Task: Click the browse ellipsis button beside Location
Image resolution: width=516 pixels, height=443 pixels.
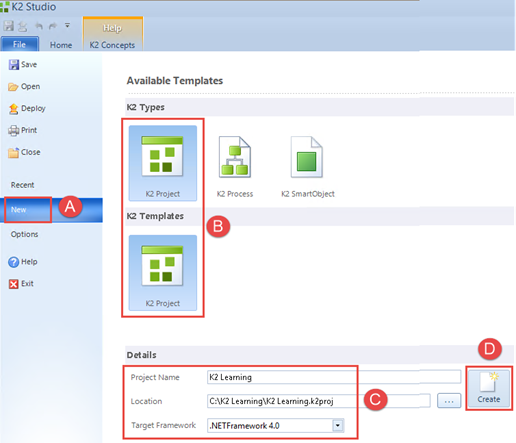Action: click(x=449, y=401)
